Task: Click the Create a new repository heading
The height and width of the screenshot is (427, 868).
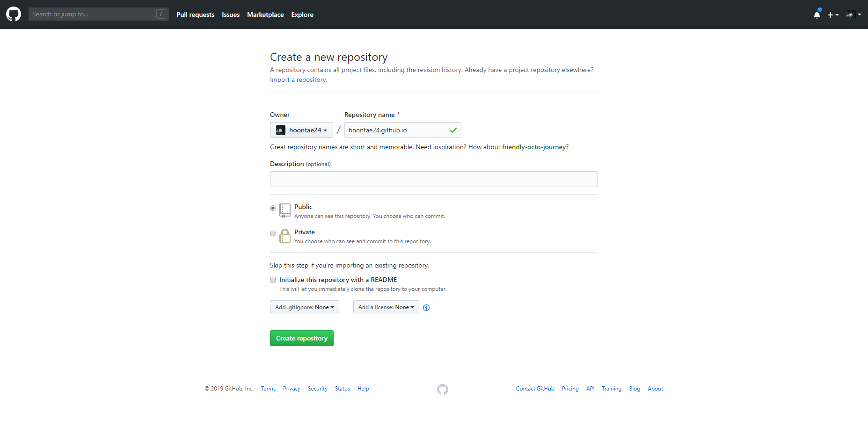Action: (328, 57)
